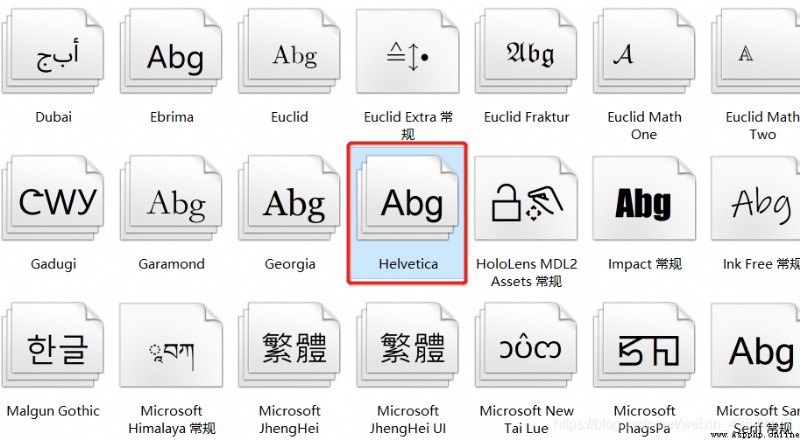Click the 'Microsoft JhengHei' name label

pos(289,420)
